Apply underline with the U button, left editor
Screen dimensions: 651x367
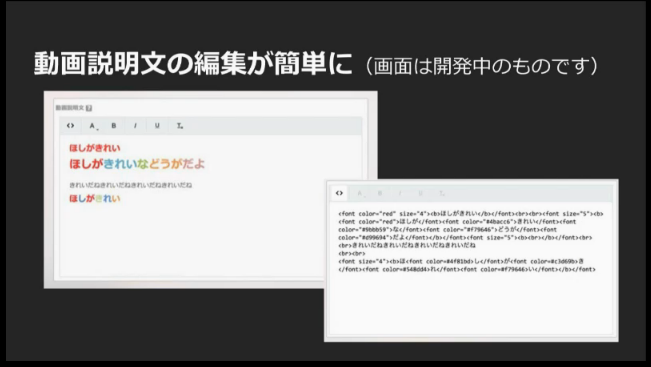coord(157,126)
